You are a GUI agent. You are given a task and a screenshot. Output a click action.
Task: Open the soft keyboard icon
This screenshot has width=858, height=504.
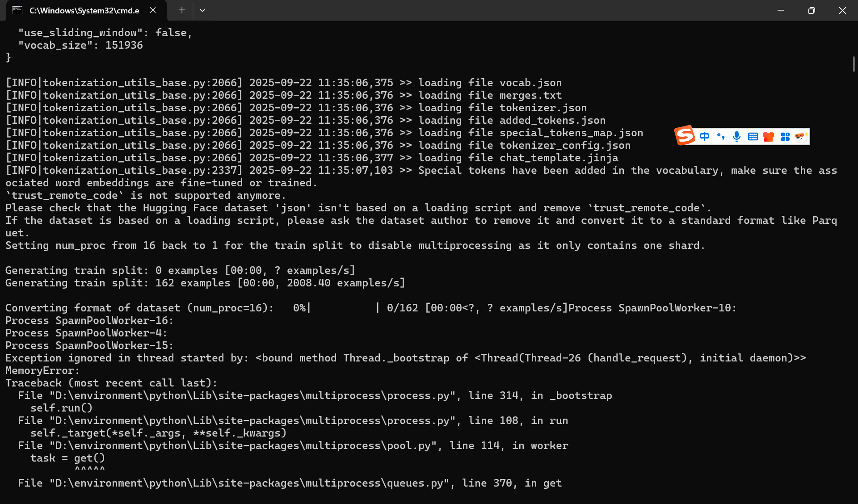tap(753, 137)
